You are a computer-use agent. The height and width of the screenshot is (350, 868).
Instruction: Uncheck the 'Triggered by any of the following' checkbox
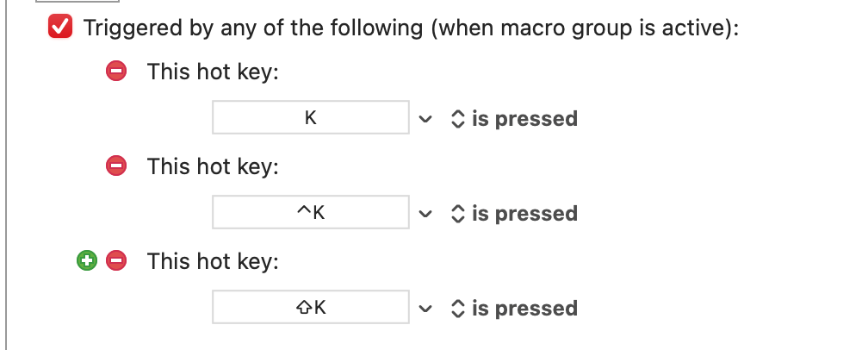(x=60, y=28)
